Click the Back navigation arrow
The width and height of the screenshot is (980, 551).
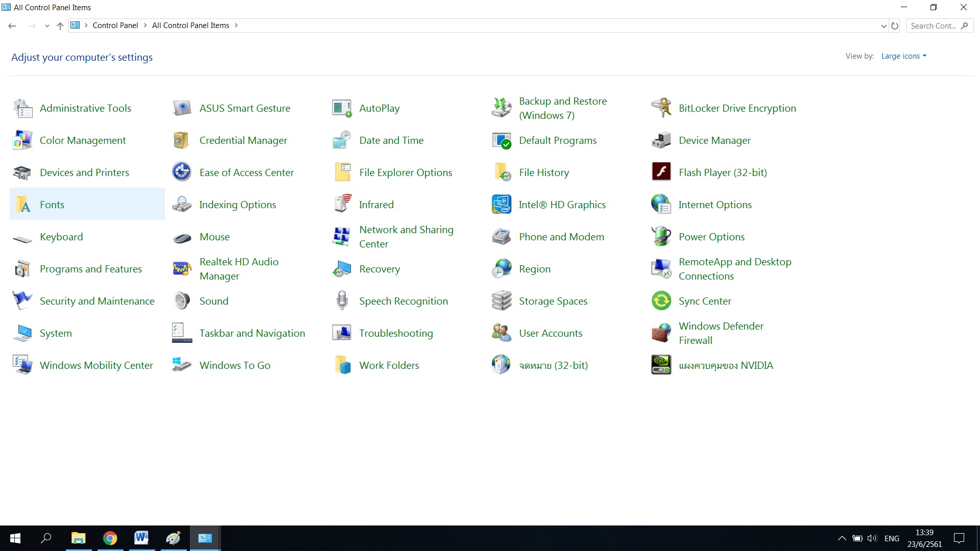click(x=12, y=26)
